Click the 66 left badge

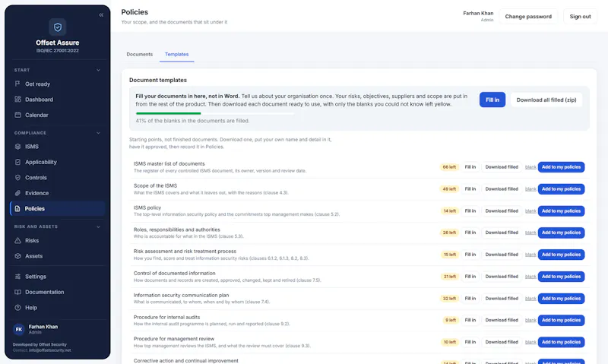point(449,167)
